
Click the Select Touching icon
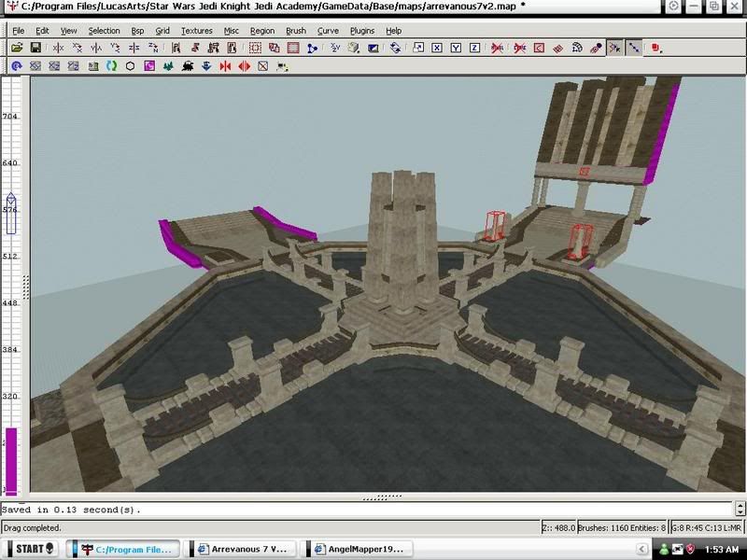coord(195,48)
